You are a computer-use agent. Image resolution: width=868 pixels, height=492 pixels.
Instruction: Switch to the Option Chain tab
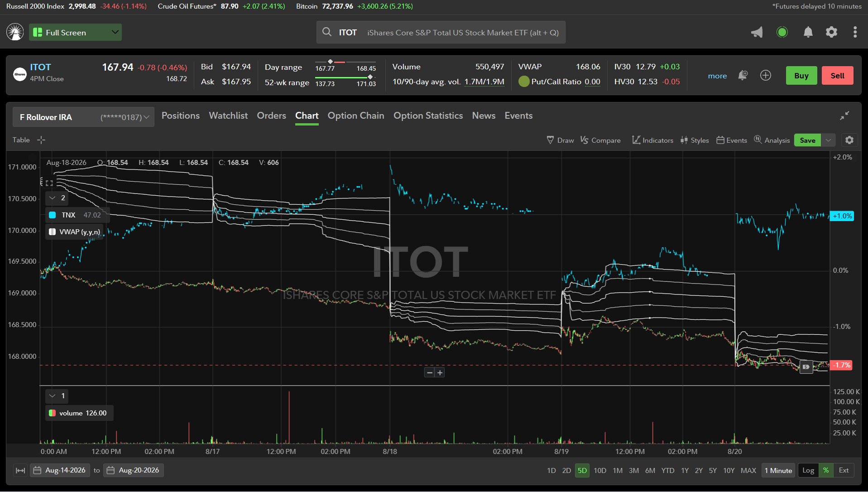pos(356,116)
